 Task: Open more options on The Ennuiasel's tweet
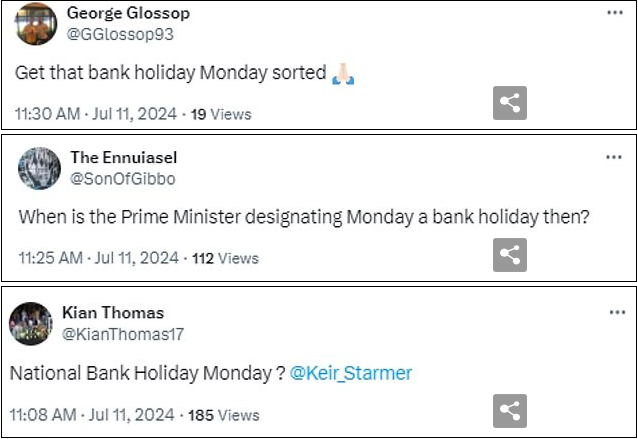(614, 157)
